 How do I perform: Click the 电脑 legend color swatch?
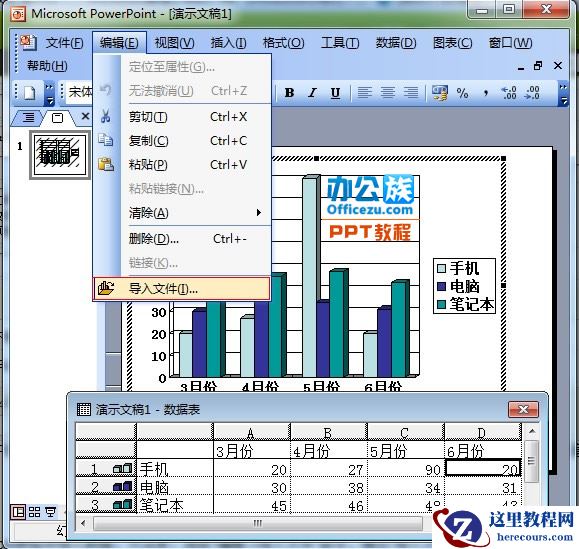pyautogui.click(x=442, y=286)
